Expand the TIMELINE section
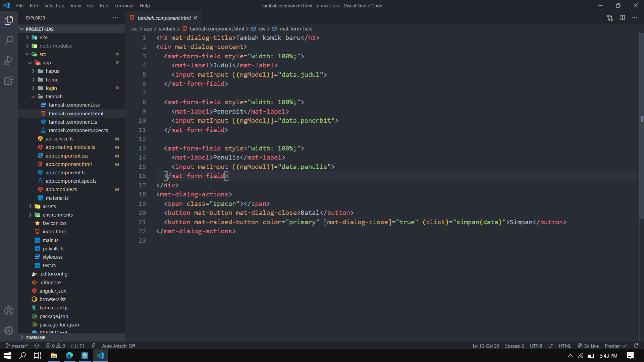 [72, 338]
